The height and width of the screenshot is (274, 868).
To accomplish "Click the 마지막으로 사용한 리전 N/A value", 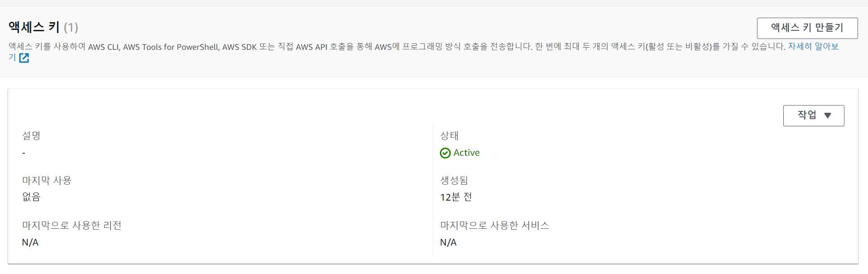I will (x=30, y=242).
